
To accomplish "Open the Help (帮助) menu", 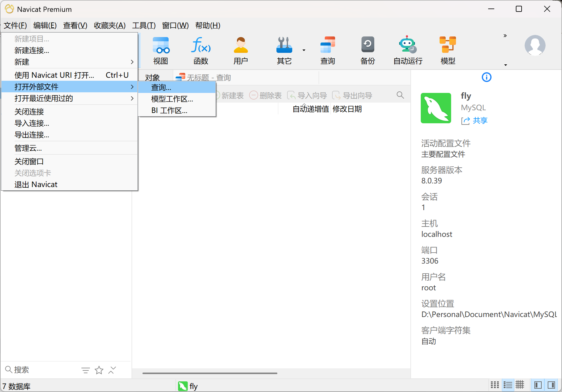I will (x=208, y=26).
